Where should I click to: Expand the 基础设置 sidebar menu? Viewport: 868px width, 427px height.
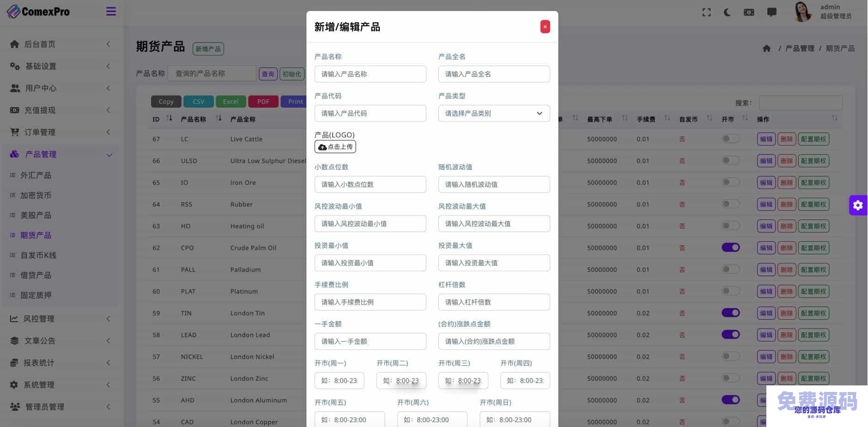pyautogui.click(x=60, y=66)
